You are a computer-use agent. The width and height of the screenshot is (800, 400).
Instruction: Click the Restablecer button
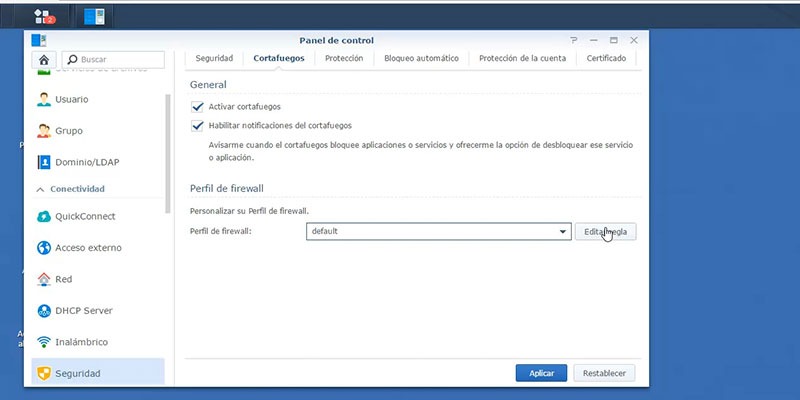[604, 373]
